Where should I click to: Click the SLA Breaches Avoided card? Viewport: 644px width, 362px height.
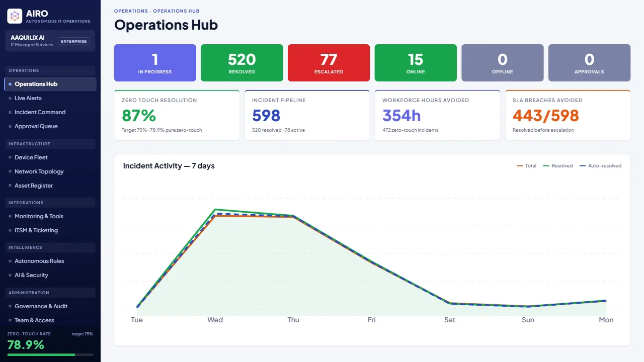568,115
